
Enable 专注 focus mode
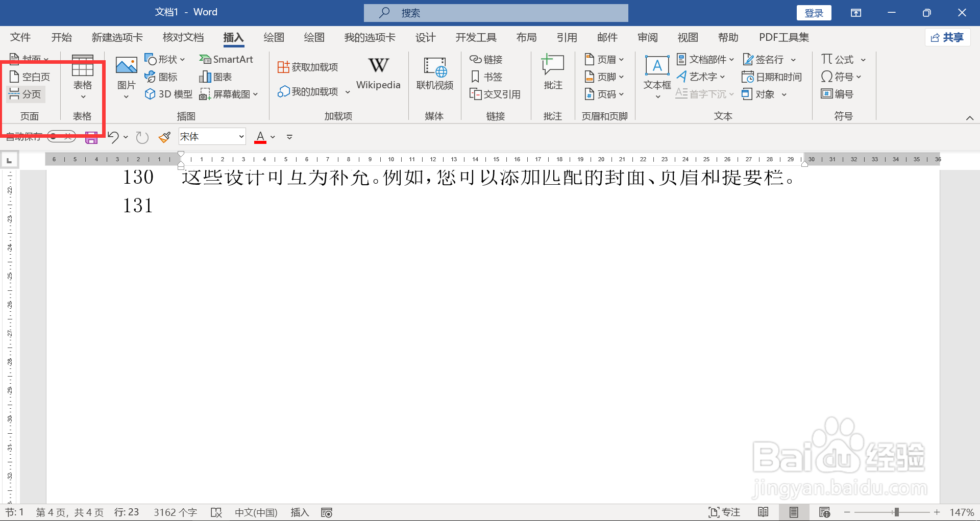coord(724,512)
